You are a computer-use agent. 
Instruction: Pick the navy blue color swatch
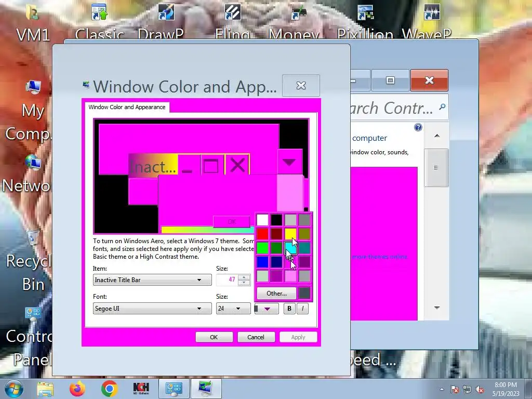point(276,262)
